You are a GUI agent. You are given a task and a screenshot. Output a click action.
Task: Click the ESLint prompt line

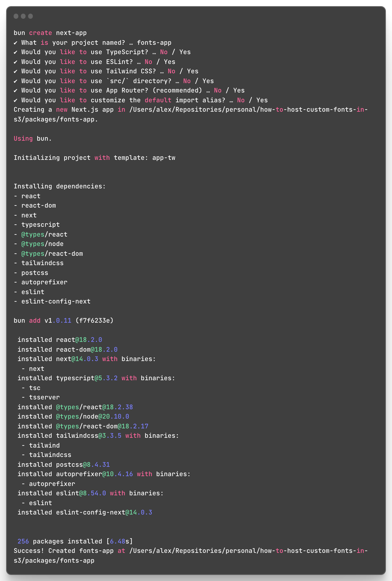pos(94,62)
